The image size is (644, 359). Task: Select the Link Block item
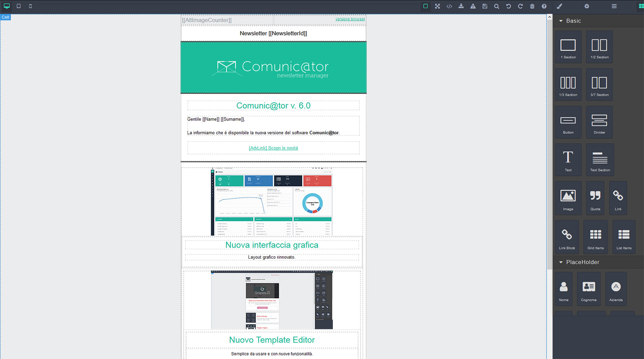click(x=567, y=237)
